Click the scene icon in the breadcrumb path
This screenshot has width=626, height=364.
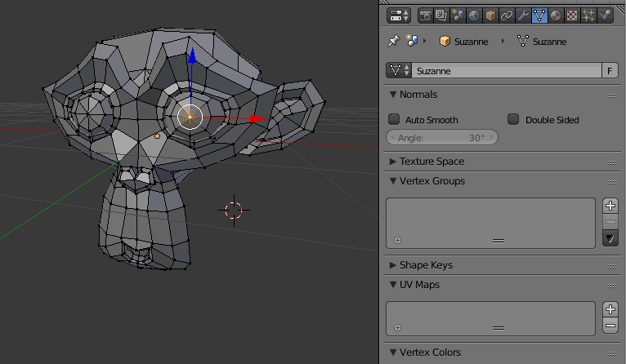click(x=412, y=41)
